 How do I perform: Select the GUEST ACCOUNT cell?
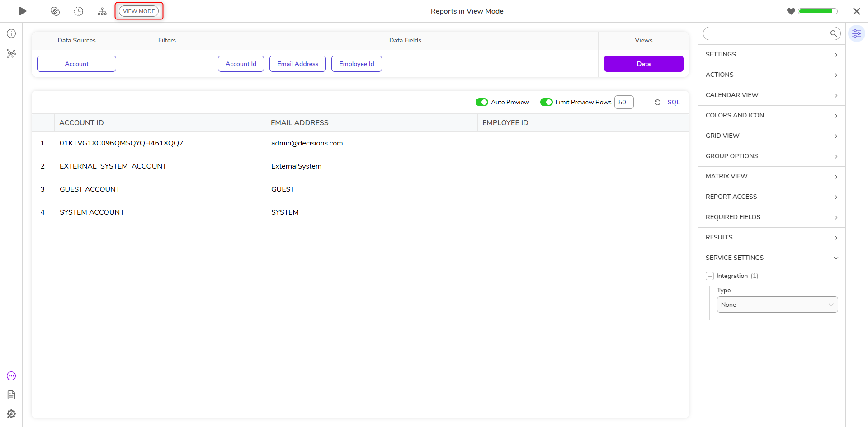(160, 189)
